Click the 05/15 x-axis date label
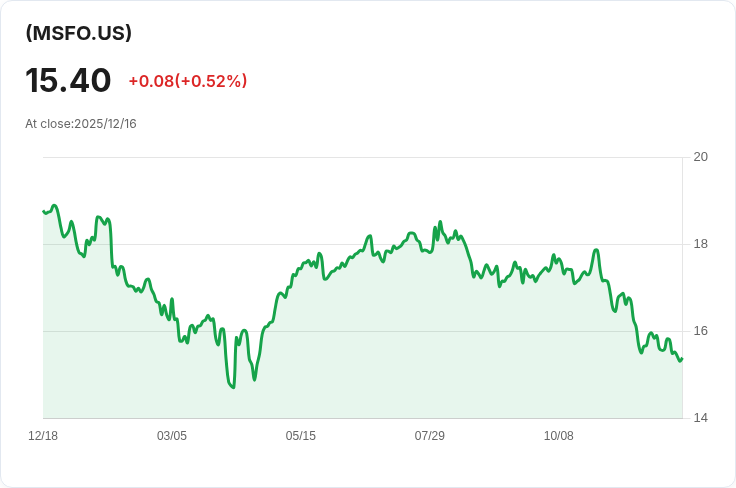 [x=301, y=436]
